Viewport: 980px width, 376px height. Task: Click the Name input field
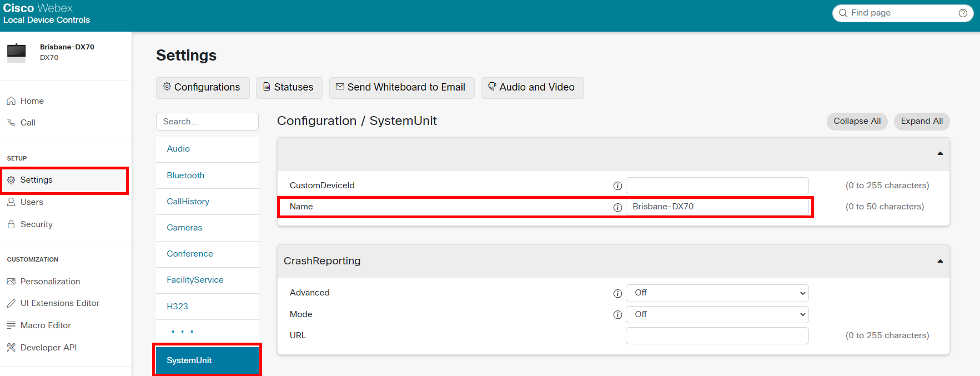(x=717, y=207)
